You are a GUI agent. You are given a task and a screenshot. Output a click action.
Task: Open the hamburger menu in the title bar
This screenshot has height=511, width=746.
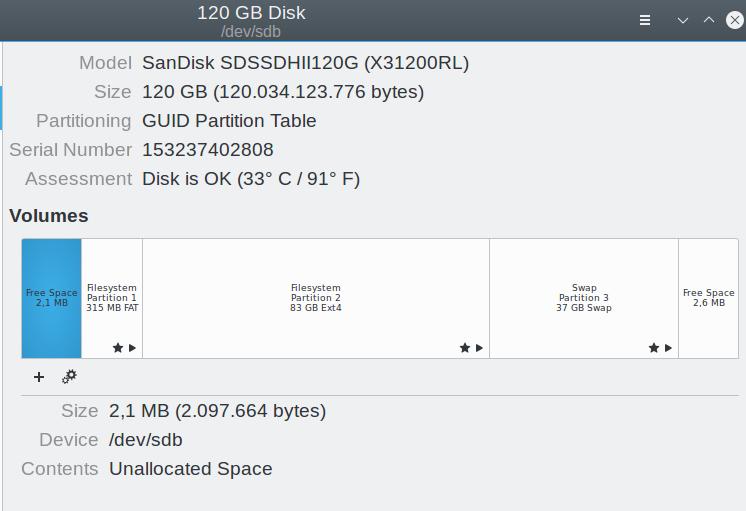[x=645, y=20]
